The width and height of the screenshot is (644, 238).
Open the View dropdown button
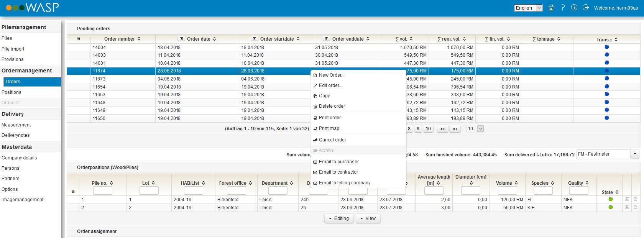click(368, 218)
